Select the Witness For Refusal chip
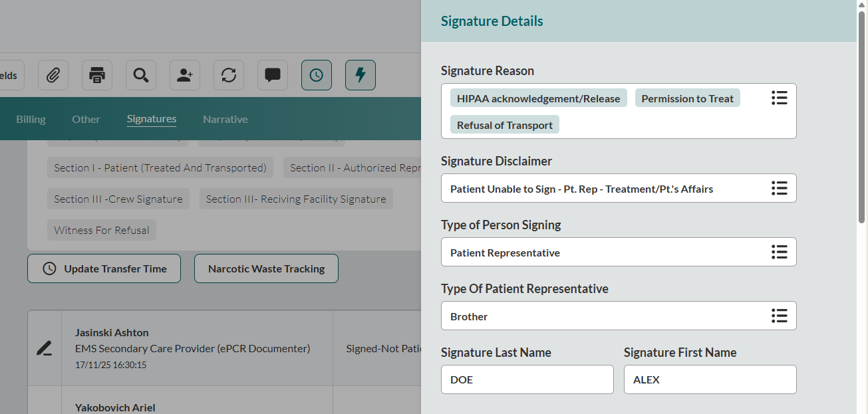 pos(102,231)
